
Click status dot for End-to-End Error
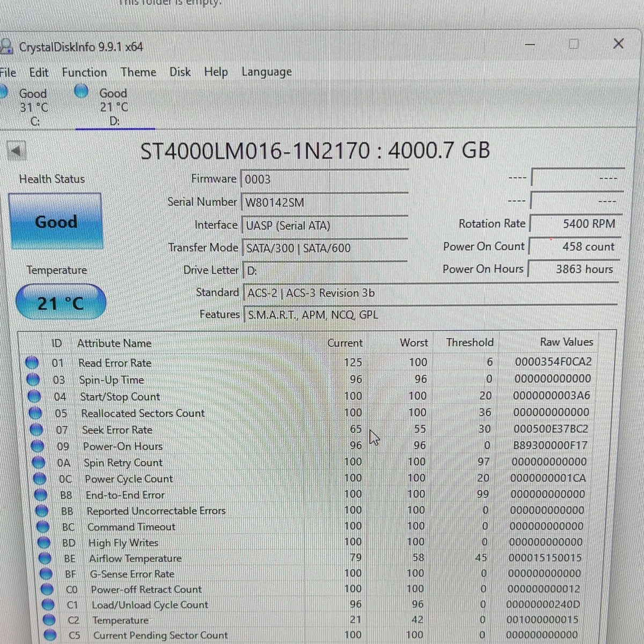pyautogui.click(x=41, y=495)
